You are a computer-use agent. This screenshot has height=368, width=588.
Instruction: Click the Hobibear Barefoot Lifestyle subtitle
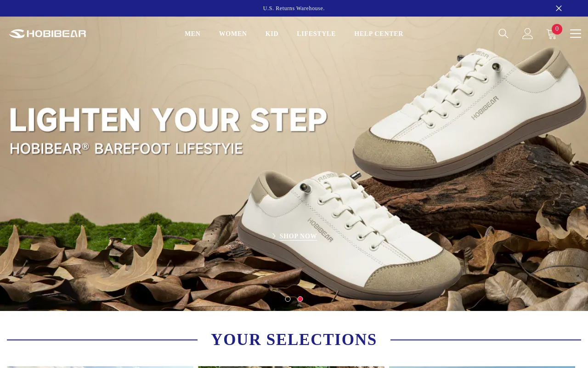click(x=126, y=149)
